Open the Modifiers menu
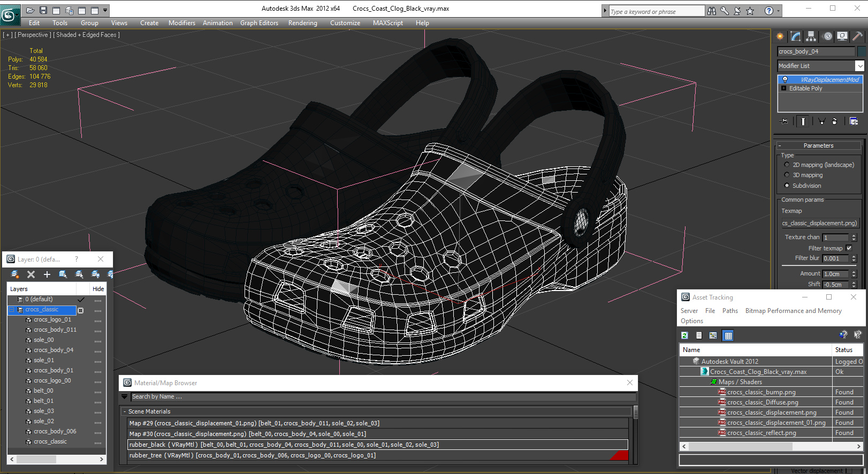This screenshot has width=868, height=474. click(x=182, y=23)
